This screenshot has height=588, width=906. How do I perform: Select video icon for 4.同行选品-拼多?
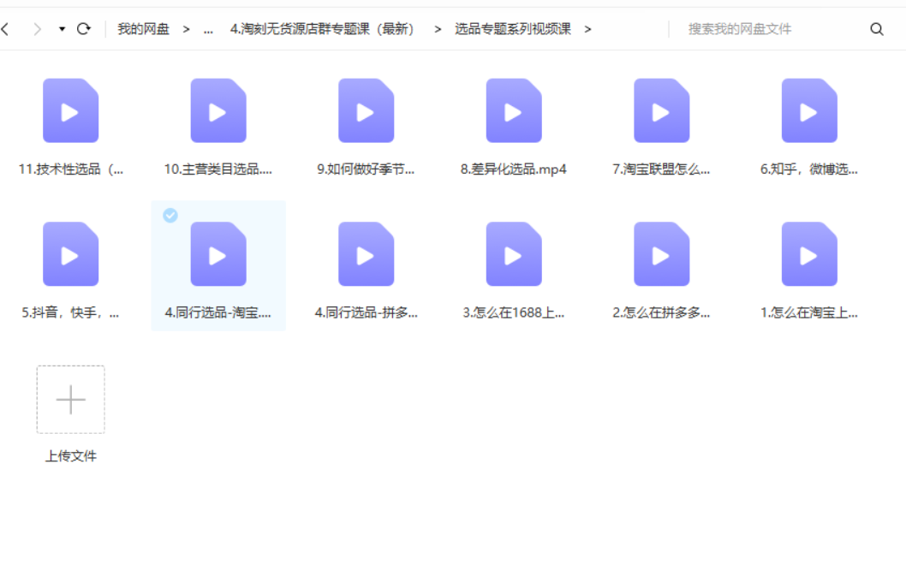pyautogui.click(x=367, y=254)
